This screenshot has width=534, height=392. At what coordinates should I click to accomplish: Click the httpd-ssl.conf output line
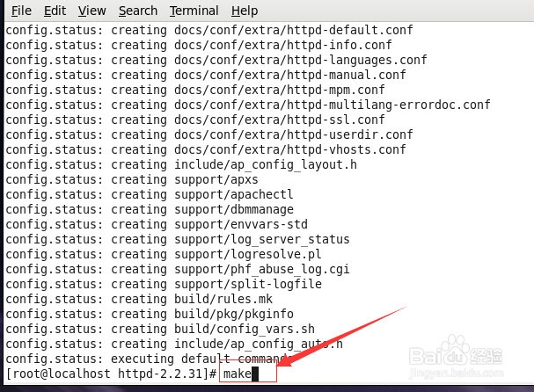tap(194, 120)
